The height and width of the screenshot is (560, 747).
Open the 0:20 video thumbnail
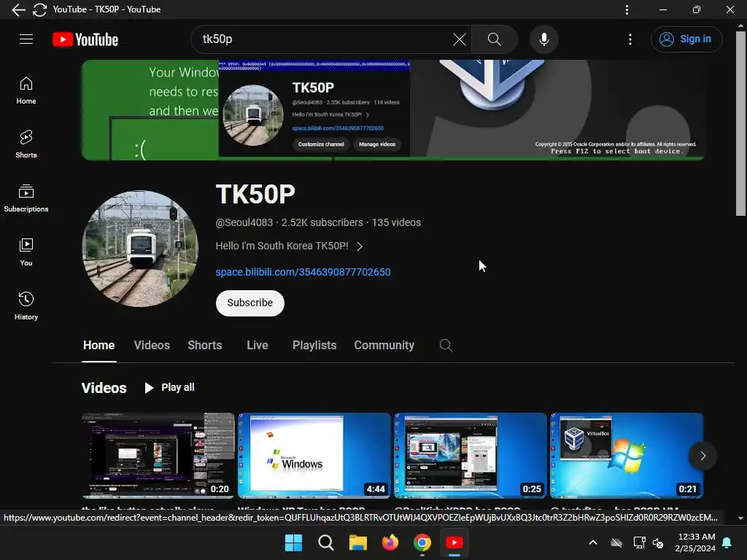click(158, 456)
